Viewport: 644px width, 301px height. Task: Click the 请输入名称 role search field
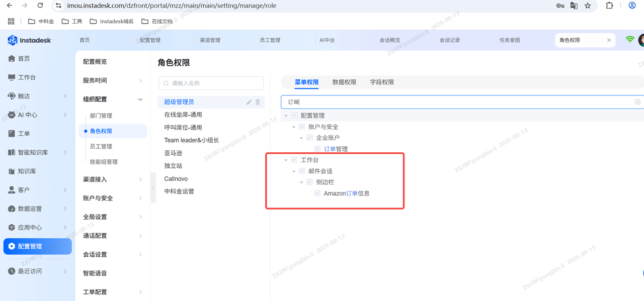coord(211,83)
